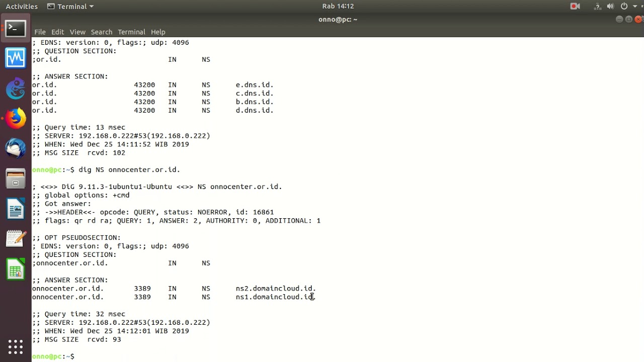Launch LibreOffice Calc from the dock

(x=16, y=269)
